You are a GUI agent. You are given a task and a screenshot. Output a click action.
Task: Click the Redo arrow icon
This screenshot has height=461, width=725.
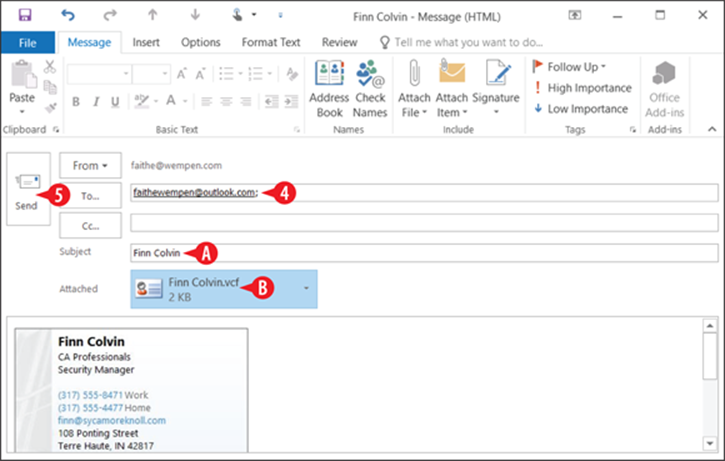110,15
